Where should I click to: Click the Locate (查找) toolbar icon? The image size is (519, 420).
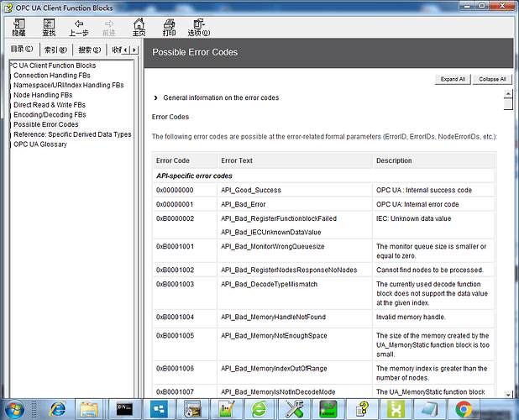[49, 28]
